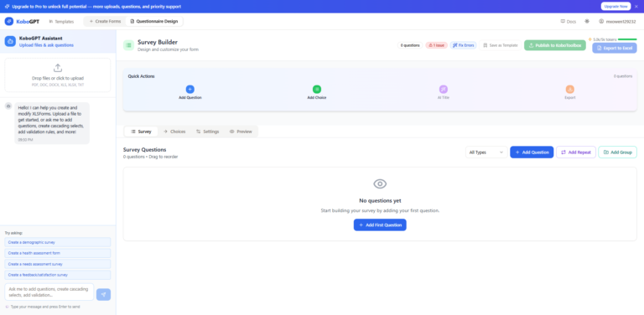Click the blue Add Question button
The image size is (644, 315).
pos(532,152)
